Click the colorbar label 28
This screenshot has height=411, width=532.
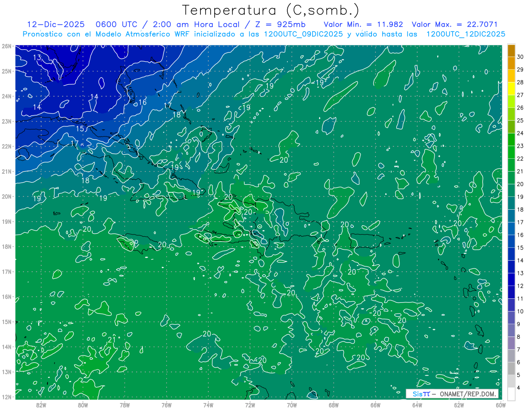point(520,82)
